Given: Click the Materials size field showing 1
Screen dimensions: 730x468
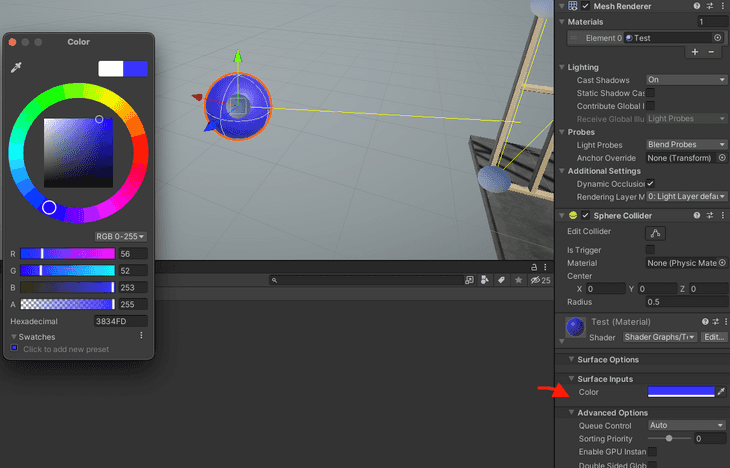Looking at the screenshot, I should click(712, 21).
